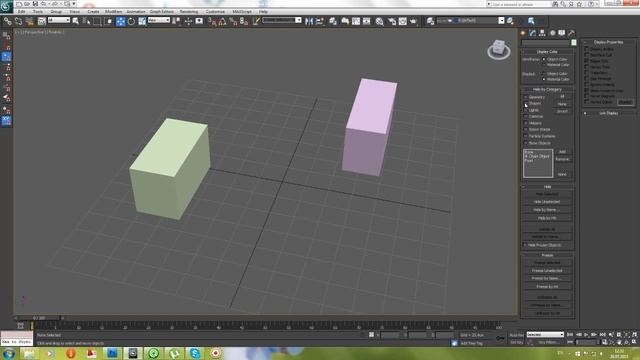Click the Select and Uniform Scale icon
The height and width of the screenshot is (360, 640).
pos(142,21)
